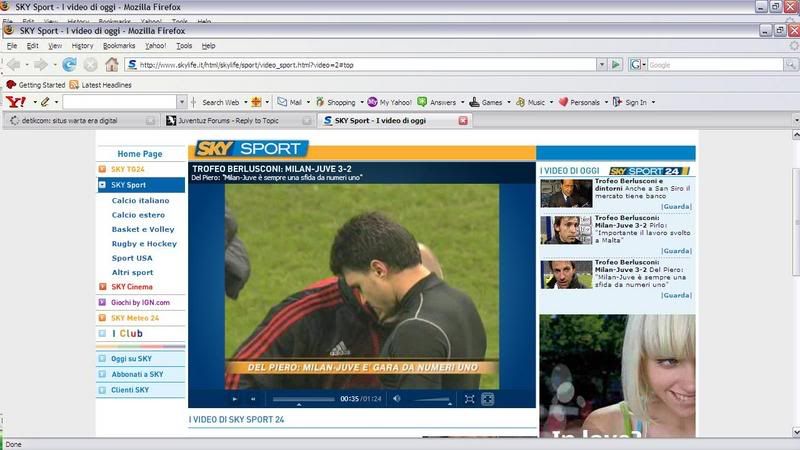Open search engine selector dropdown
This screenshot has height=450, width=800.
pos(643,65)
